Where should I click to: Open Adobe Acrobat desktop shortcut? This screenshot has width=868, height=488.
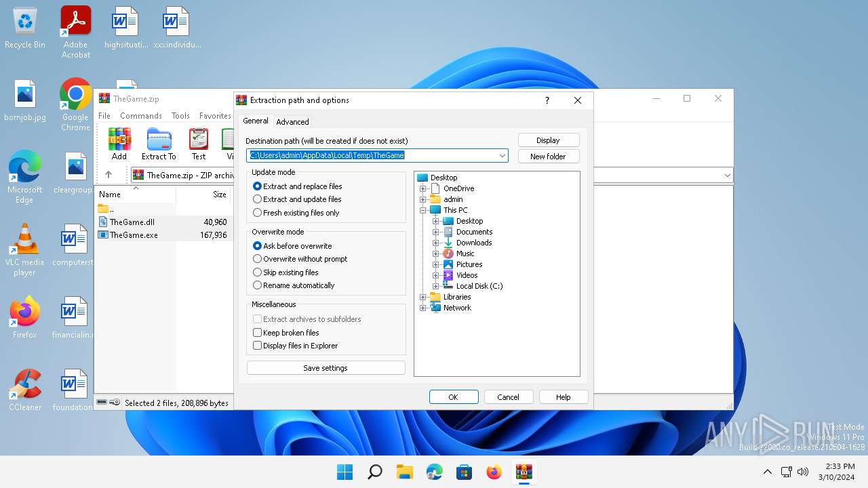pos(76,32)
